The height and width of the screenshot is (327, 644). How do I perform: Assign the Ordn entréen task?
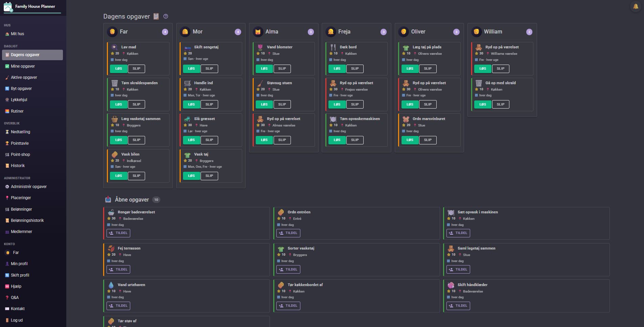288,233
